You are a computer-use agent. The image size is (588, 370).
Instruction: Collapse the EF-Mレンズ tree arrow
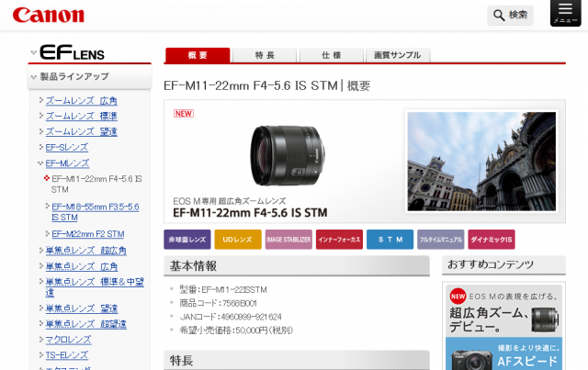coord(40,163)
